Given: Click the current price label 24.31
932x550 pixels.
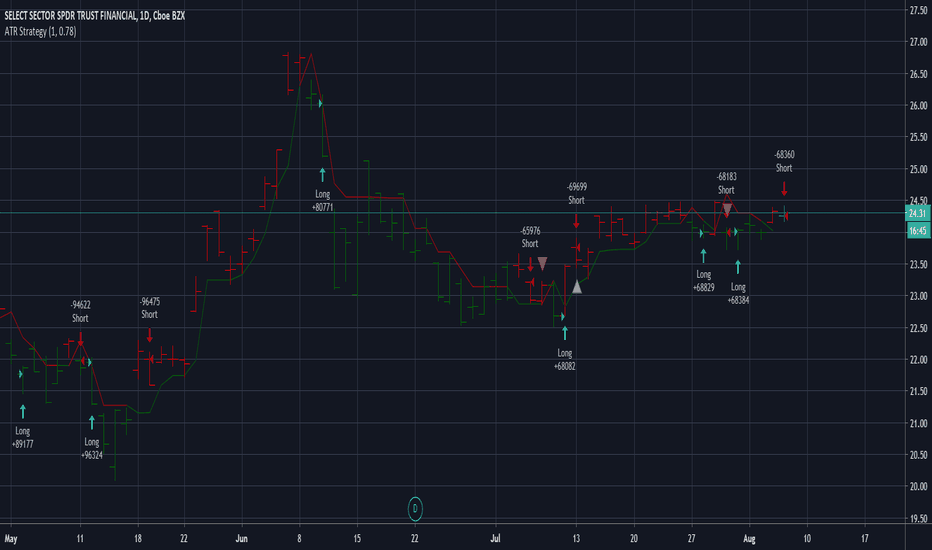Looking at the screenshot, I should (917, 213).
